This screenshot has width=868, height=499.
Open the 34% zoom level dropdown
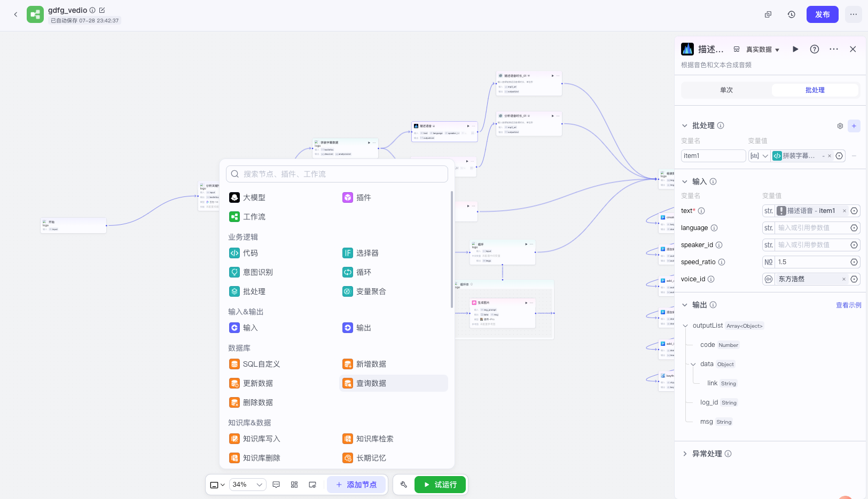click(x=248, y=485)
